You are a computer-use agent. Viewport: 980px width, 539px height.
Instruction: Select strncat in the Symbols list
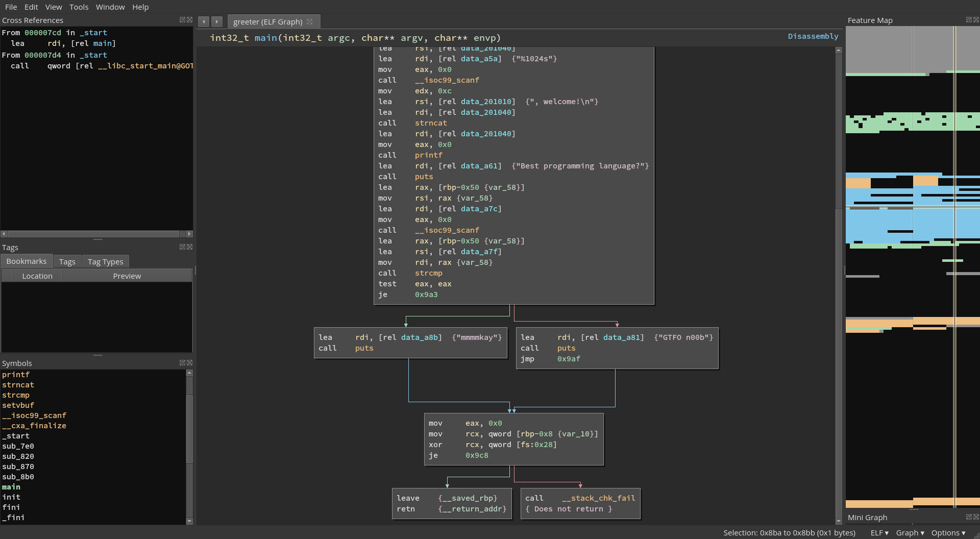click(18, 385)
